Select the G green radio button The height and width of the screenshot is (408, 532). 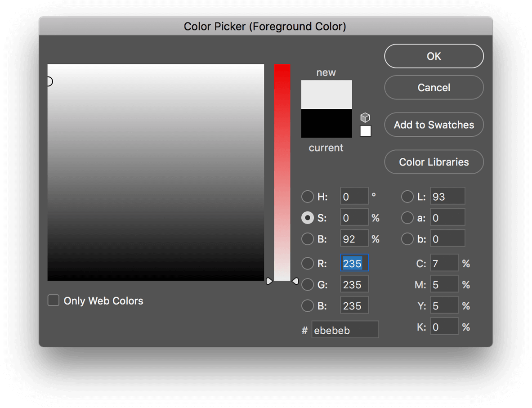click(308, 284)
